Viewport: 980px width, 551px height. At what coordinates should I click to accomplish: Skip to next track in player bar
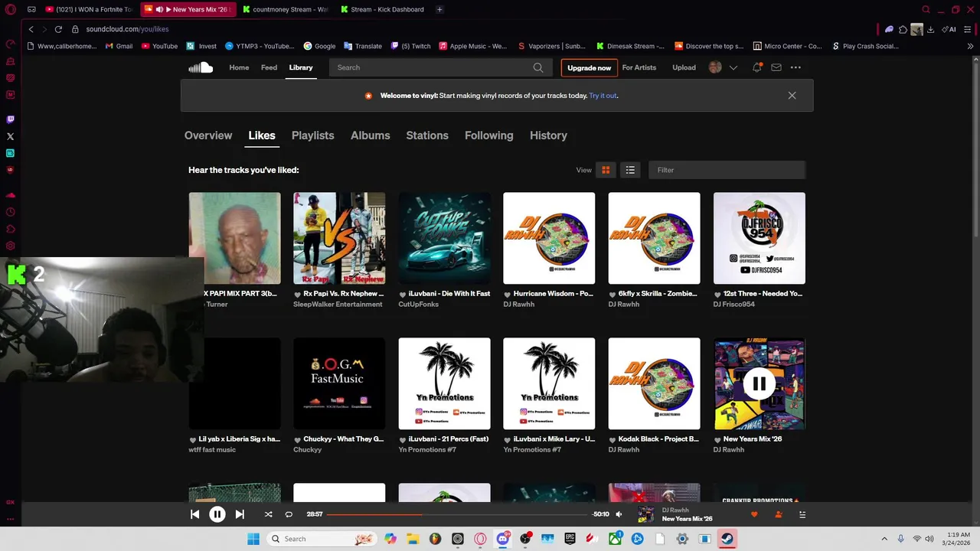(240, 514)
